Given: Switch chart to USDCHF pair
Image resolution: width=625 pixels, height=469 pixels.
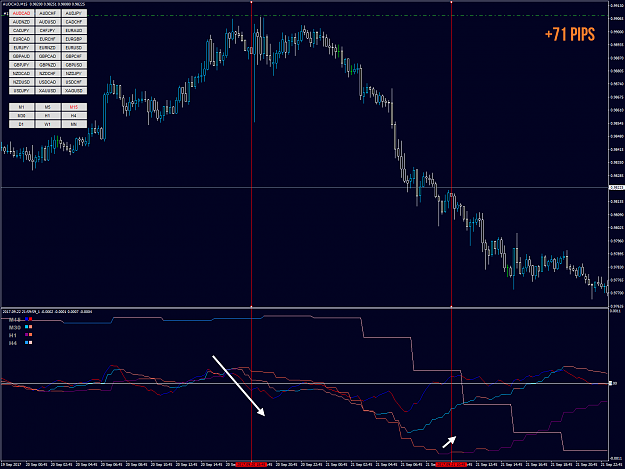Looking at the screenshot, I should 74,82.
